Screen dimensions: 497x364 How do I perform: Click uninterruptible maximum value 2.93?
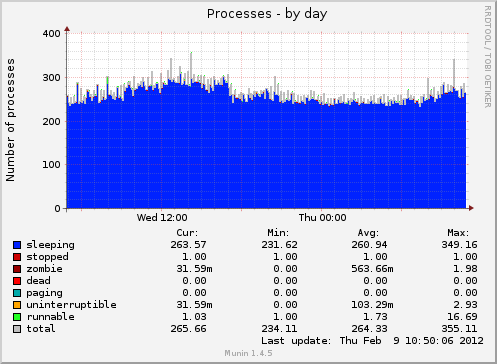pos(466,305)
